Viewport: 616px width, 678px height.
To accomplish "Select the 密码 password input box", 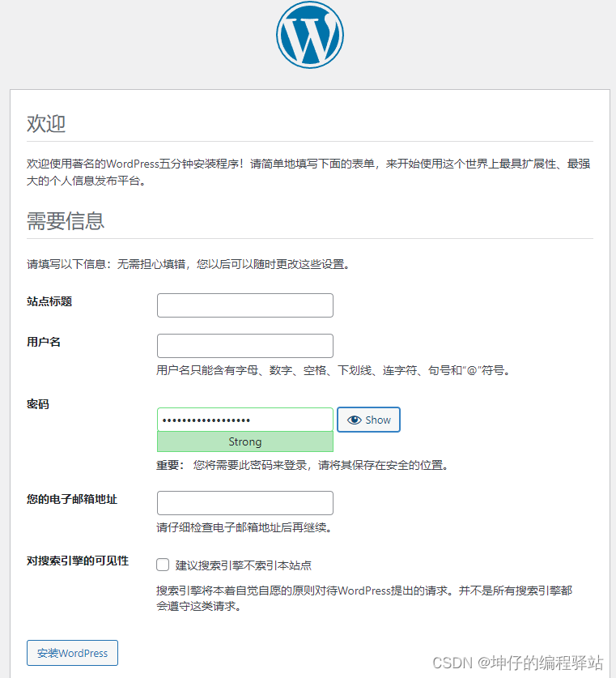I will [245, 420].
